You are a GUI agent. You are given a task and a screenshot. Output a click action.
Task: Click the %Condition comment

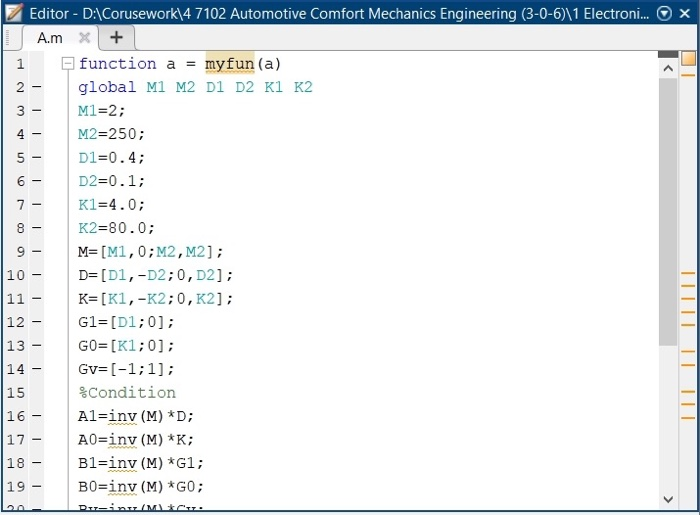click(x=127, y=393)
